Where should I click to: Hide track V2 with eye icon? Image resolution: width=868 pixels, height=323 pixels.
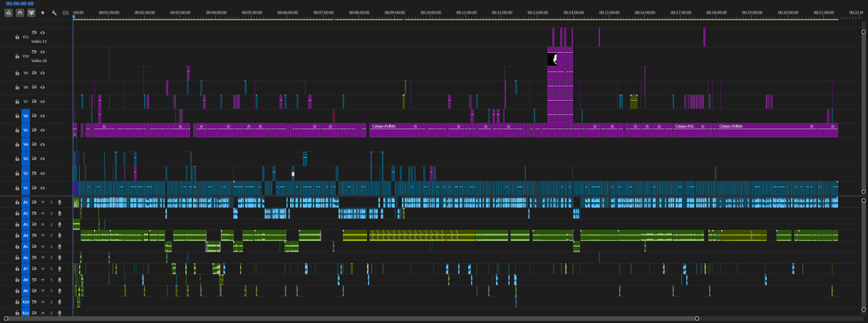tap(43, 174)
